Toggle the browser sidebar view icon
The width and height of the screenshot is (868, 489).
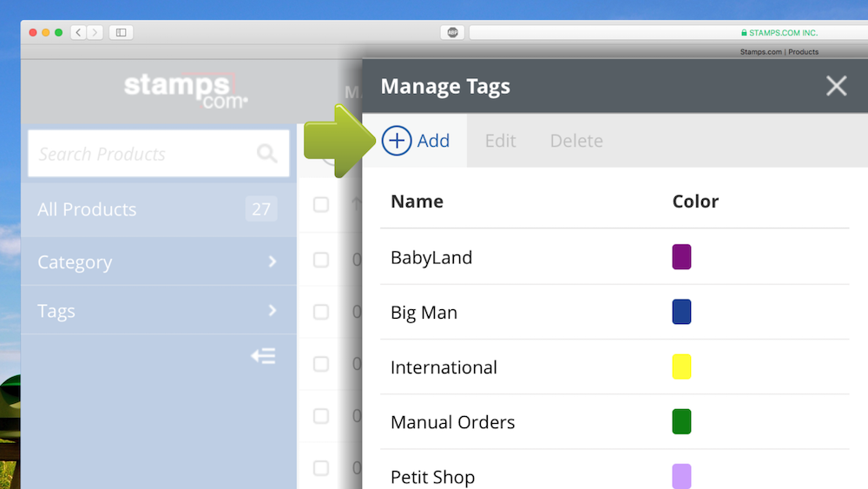tap(121, 33)
